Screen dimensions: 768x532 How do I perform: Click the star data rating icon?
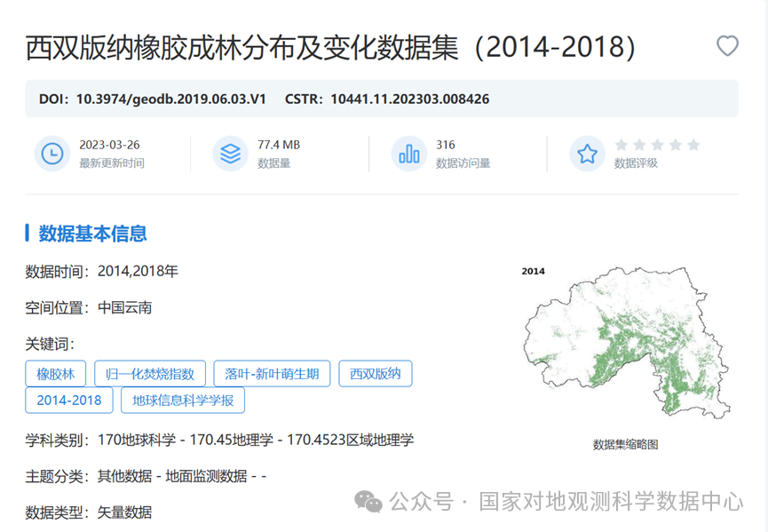tap(587, 154)
